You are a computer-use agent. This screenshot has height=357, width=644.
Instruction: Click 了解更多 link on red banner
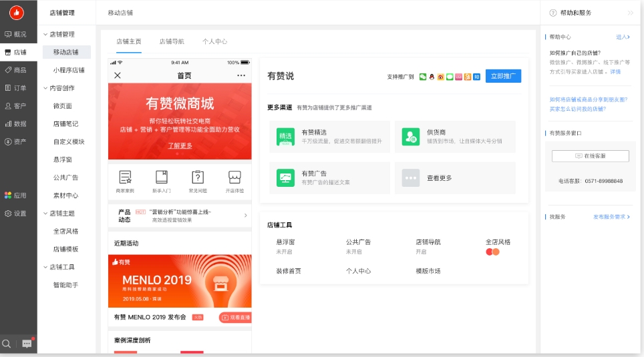(x=180, y=145)
